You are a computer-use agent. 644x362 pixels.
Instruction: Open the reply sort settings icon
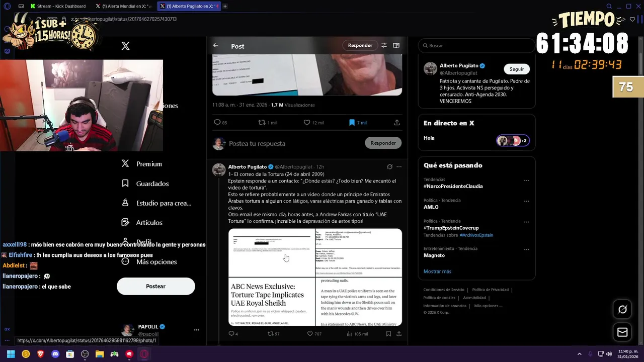[x=384, y=45]
